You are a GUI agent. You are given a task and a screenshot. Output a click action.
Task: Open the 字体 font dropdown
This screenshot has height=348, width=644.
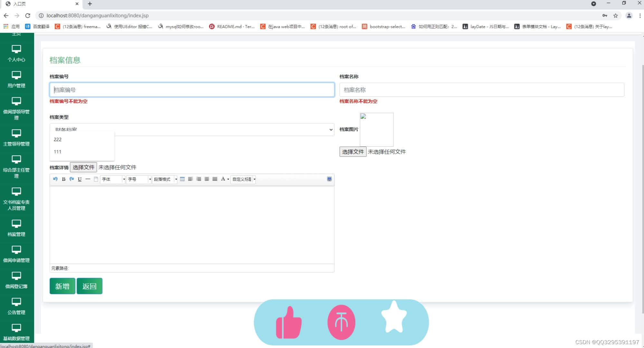113,179
